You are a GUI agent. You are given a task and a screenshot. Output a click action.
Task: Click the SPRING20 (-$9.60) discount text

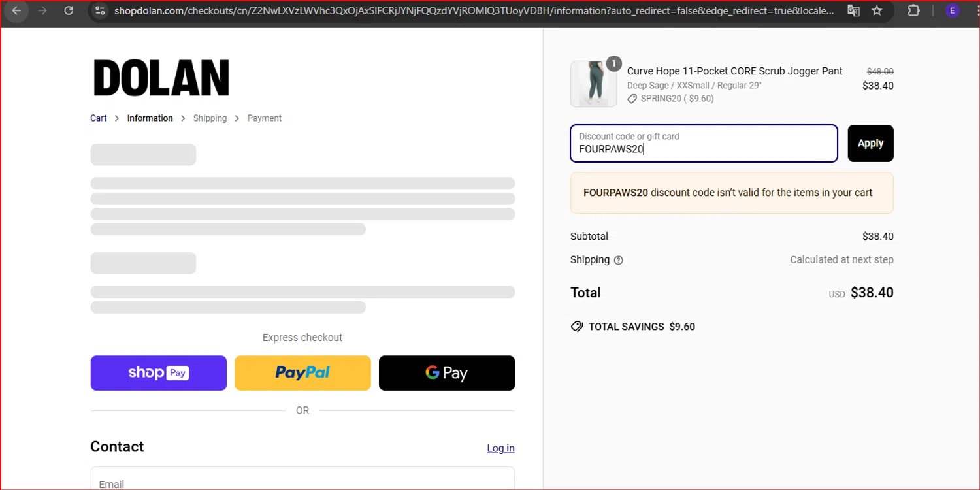pyautogui.click(x=677, y=99)
